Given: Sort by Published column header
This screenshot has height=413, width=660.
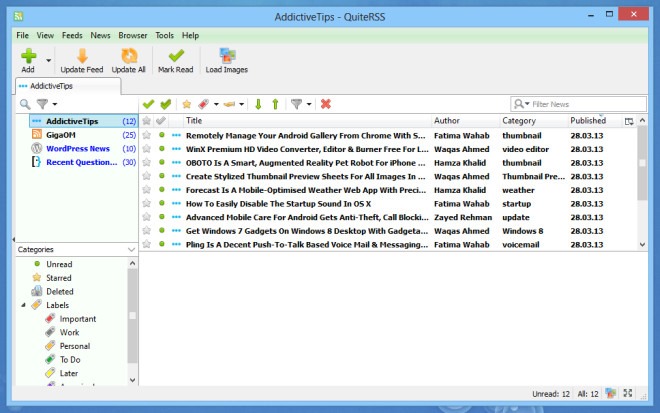Looking at the screenshot, I should coord(595,121).
